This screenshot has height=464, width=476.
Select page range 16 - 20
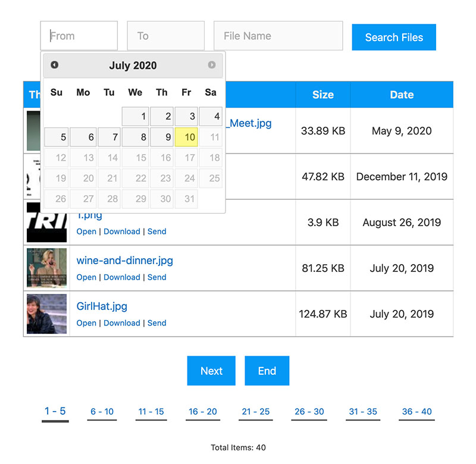(203, 412)
